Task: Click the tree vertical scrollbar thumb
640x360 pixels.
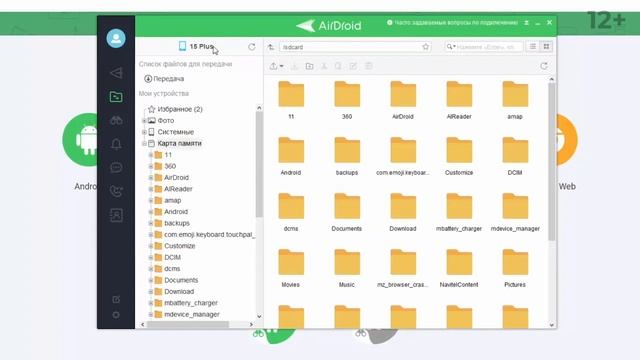Action: 259,163
